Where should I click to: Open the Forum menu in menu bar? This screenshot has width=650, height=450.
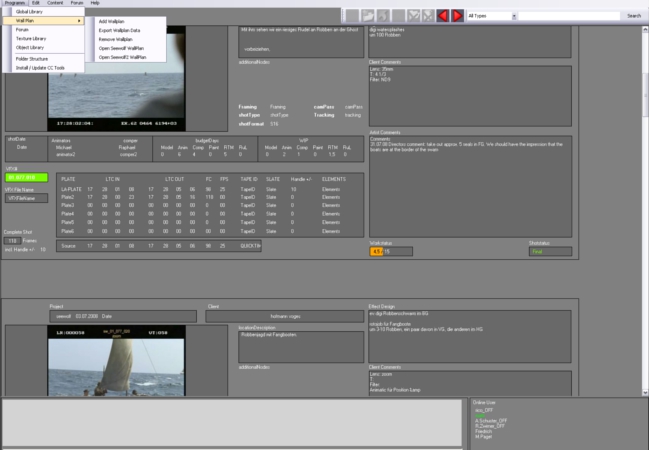77,3
